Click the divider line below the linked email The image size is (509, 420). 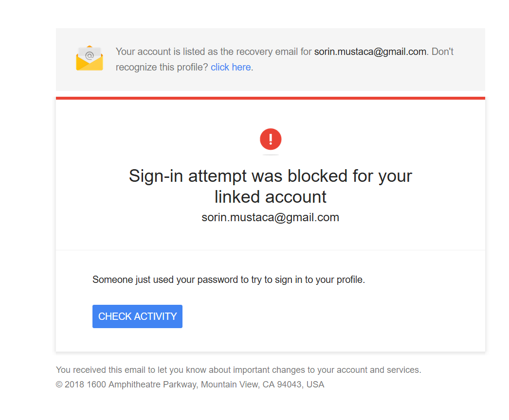point(271,250)
